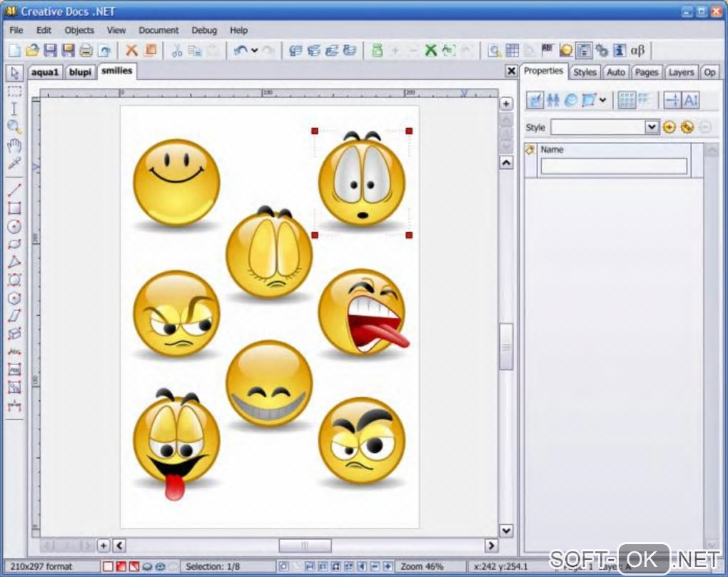Click the Selection: 1/8 status field
Image resolution: width=728 pixels, height=577 pixels.
pos(228,566)
